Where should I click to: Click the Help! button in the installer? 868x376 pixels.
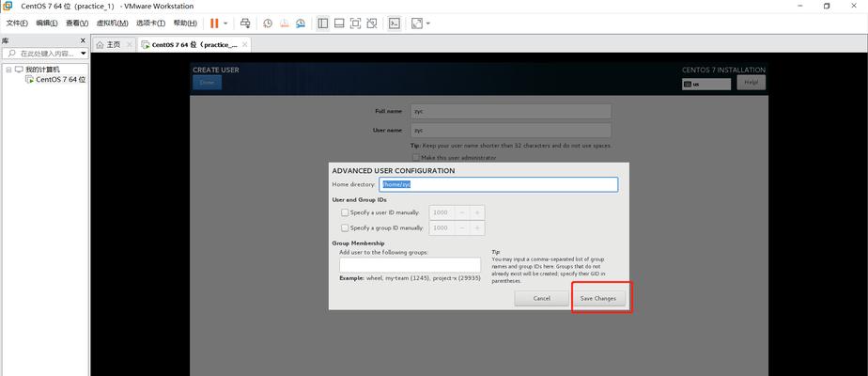(752, 83)
